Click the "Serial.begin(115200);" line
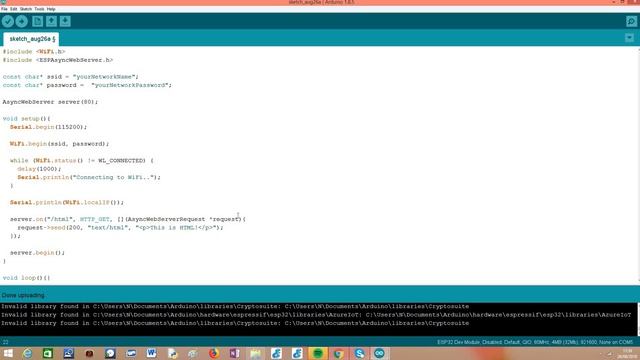Screen dimensions: 640x360 pos(49,127)
